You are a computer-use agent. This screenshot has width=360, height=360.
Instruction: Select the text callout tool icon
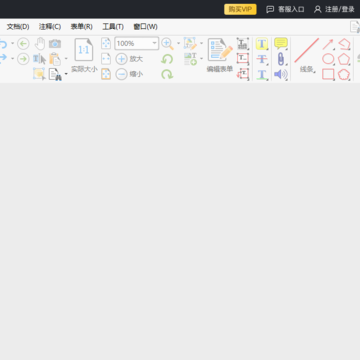click(243, 74)
